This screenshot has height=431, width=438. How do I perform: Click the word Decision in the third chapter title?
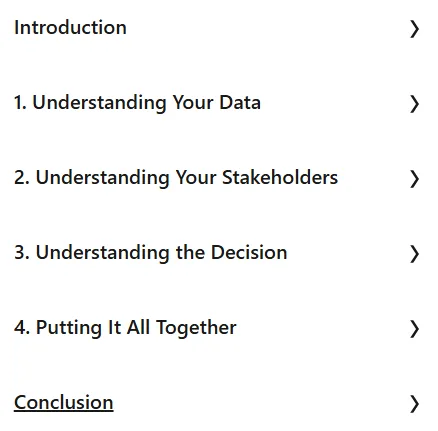point(249,252)
